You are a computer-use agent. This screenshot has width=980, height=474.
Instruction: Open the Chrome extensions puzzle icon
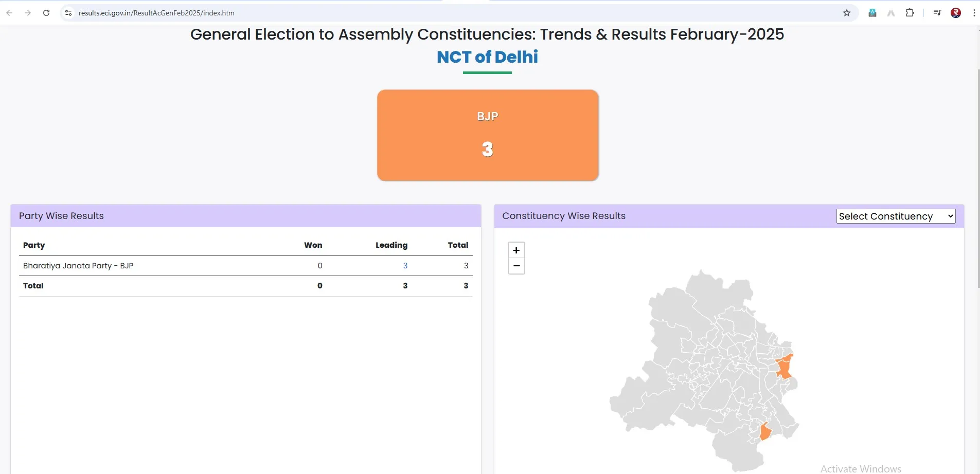(910, 13)
